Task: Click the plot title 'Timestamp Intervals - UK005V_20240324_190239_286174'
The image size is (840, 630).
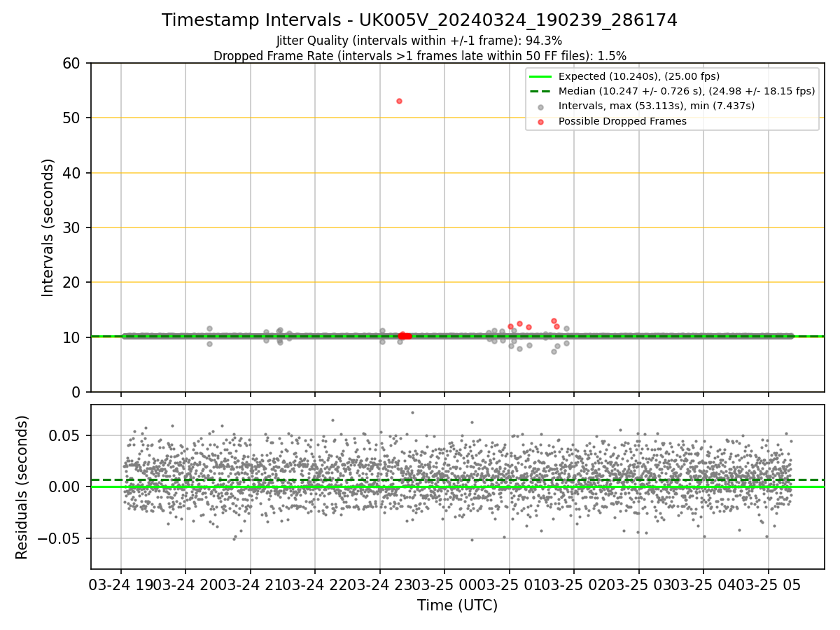Action: [x=419, y=20]
